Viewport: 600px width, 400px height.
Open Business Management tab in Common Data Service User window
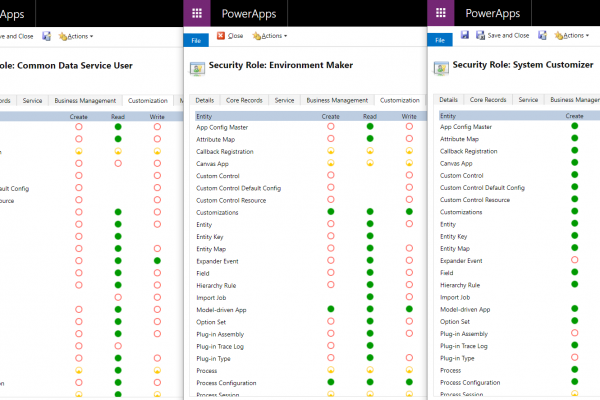tap(85, 101)
